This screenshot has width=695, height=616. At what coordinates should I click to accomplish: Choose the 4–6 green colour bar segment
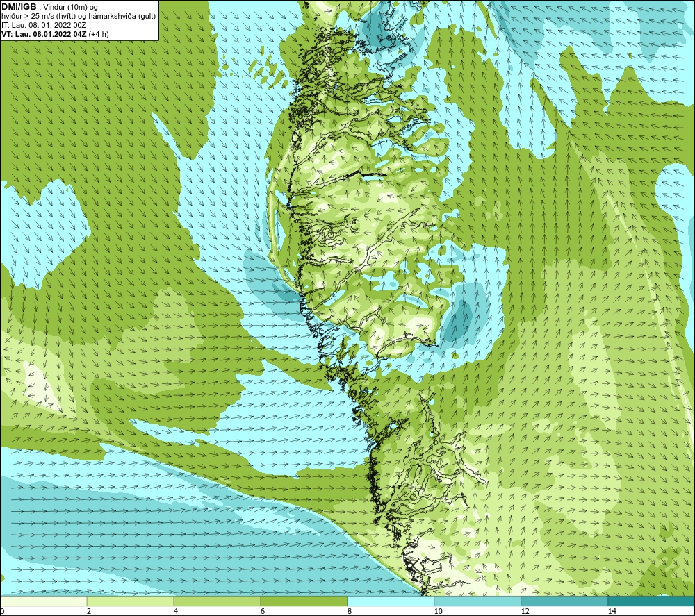pos(217,601)
